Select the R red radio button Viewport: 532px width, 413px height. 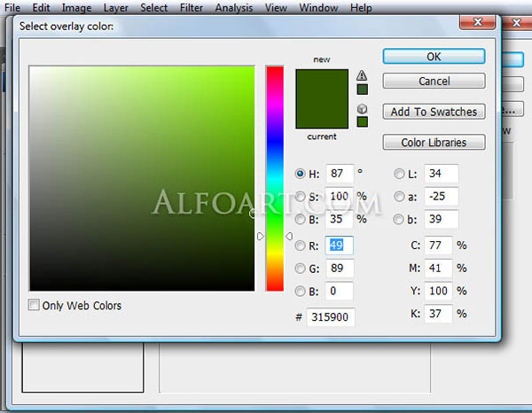(300, 245)
